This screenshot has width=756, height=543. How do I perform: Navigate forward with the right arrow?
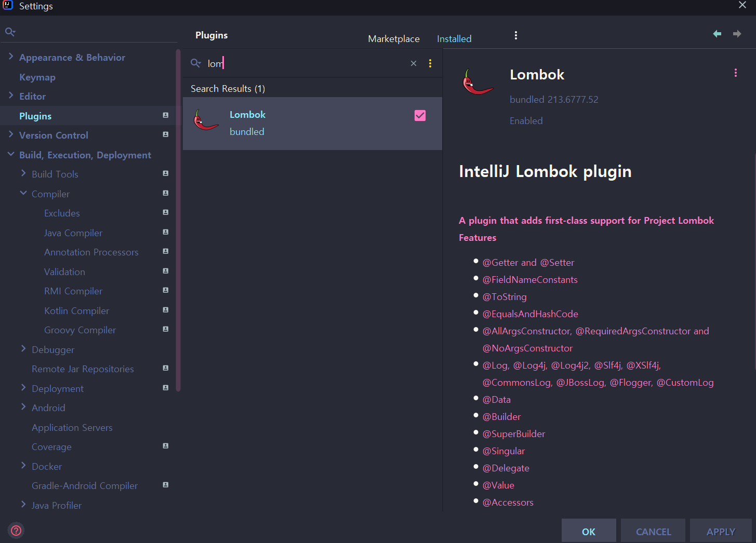(737, 34)
